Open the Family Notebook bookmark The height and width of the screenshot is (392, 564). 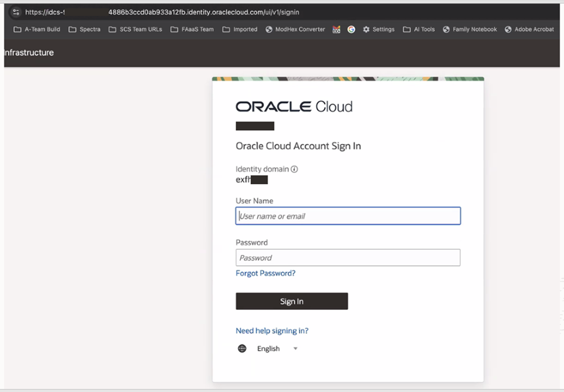[469, 29]
